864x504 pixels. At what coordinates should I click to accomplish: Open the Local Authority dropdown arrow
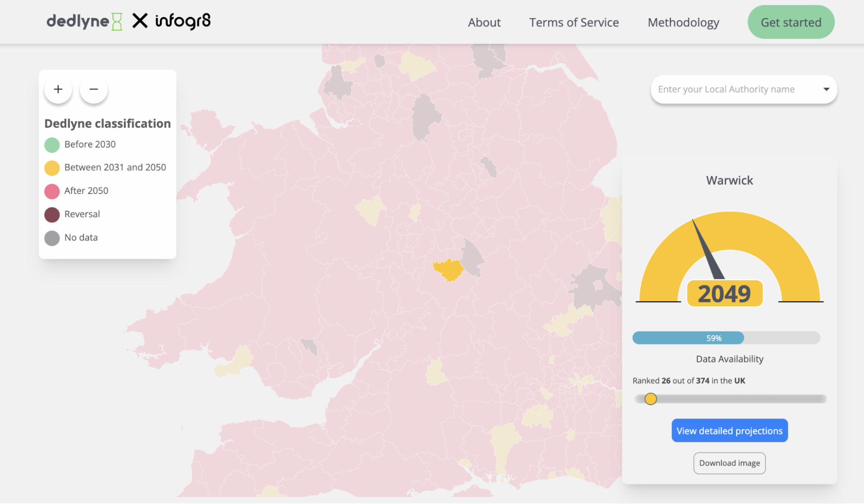point(827,89)
